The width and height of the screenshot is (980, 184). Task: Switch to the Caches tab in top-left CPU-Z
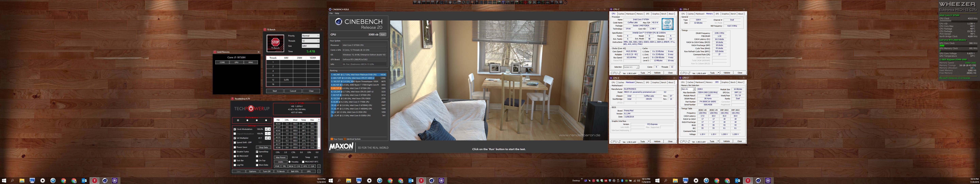click(x=621, y=14)
